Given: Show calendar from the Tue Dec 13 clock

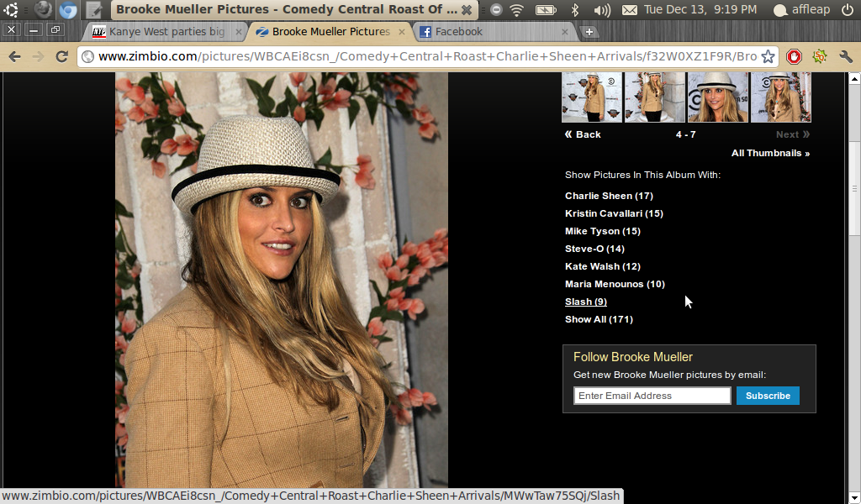Looking at the screenshot, I should (700, 9).
